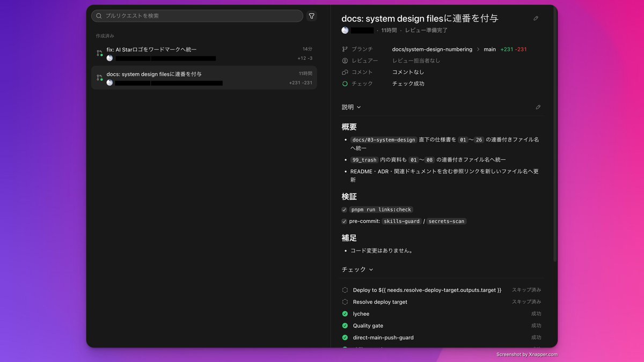Screen dimensions: 644x362
Task: Click the skipped icon beside Resolve deploy target
Action: coord(345,302)
